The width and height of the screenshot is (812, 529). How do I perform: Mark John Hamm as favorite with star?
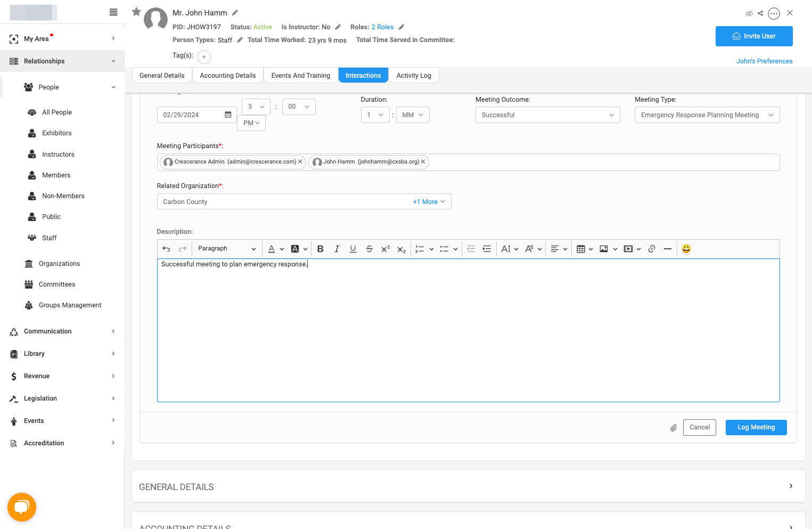(136, 12)
